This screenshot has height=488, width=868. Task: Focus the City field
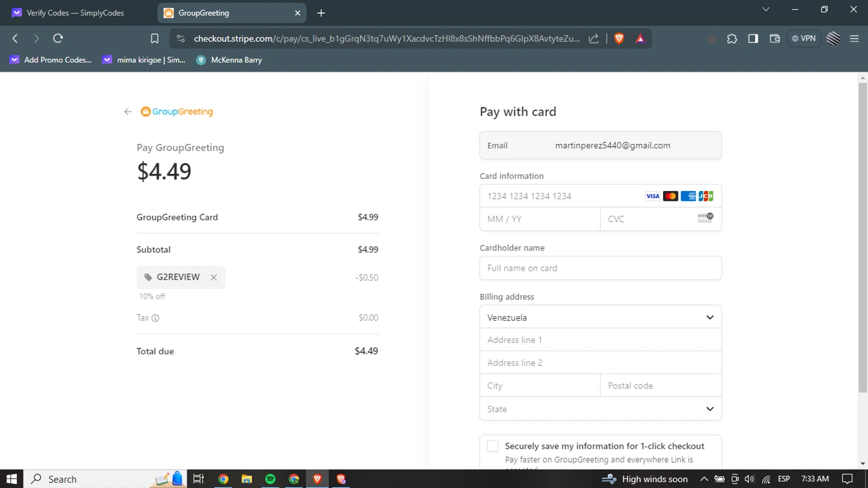[x=540, y=386]
